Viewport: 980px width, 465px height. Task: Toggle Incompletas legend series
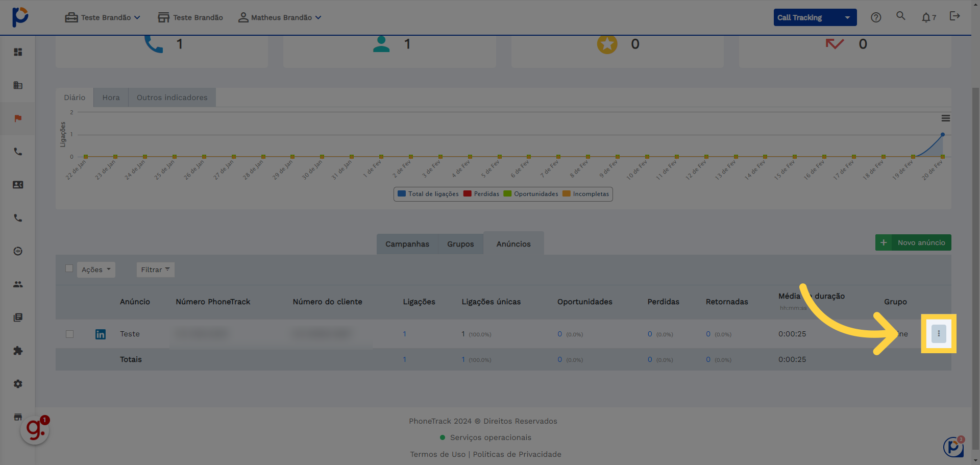[x=586, y=194]
